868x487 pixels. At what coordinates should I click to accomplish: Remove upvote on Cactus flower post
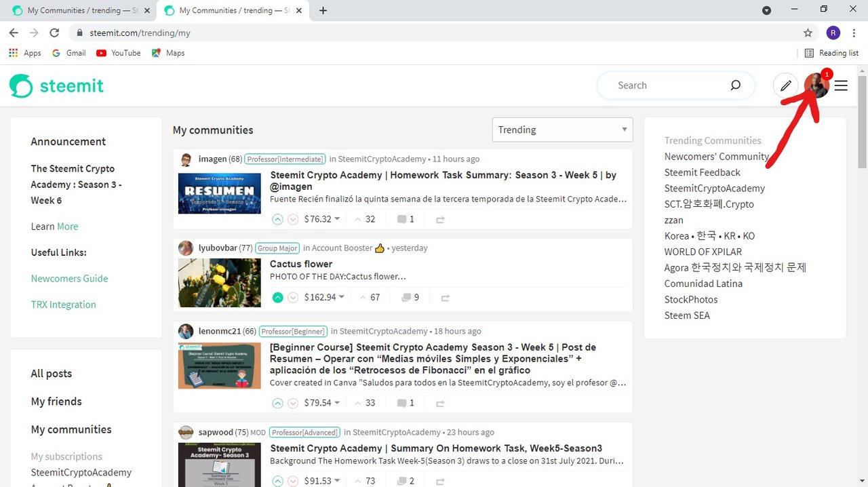coord(277,297)
